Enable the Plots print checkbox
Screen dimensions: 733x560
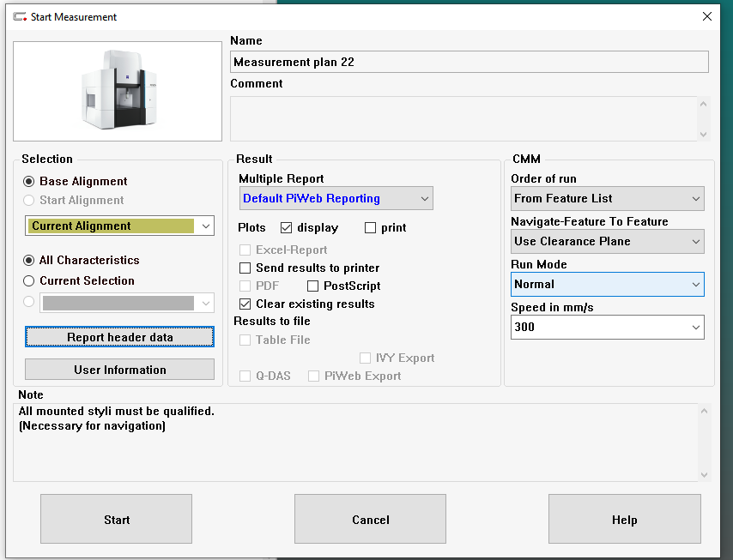click(371, 228)
